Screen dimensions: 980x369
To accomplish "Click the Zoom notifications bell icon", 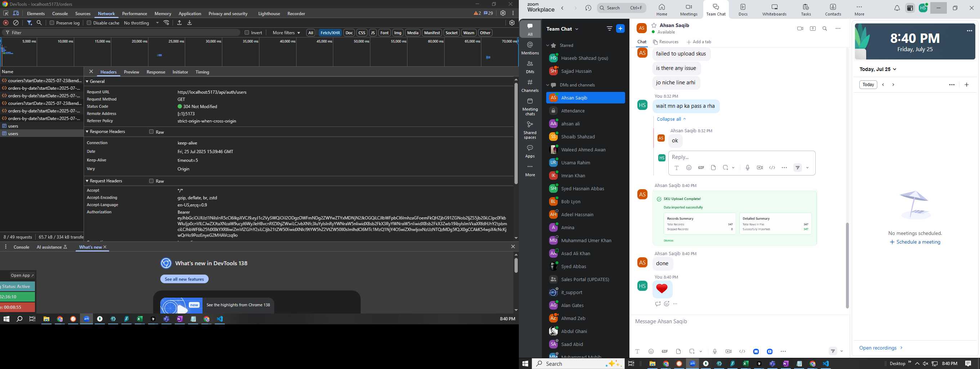I will [x=897, y=8].
